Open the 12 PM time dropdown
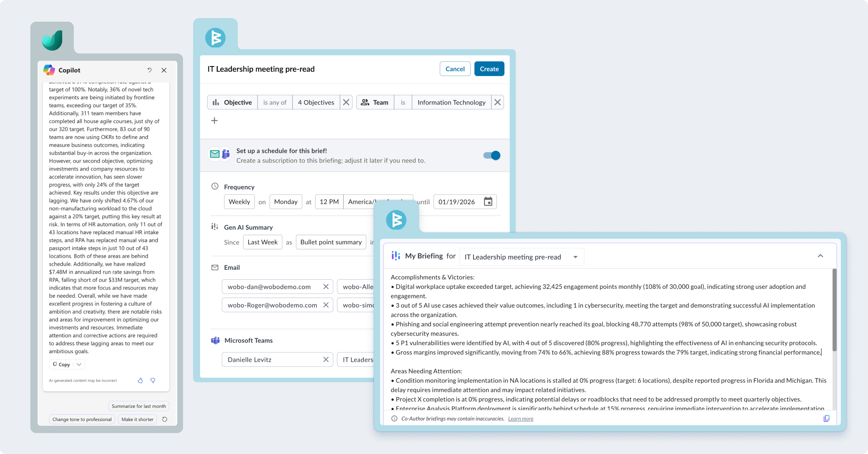868x454 pixels. click(x=329, y=202)
